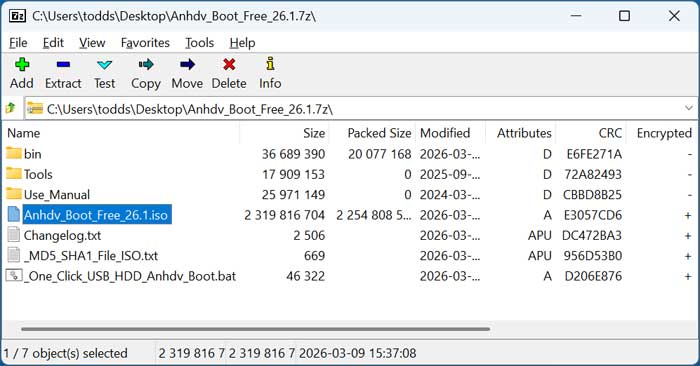The width and height of the screenshot is (700, 366).
Task: Open the Tools menu
Action: point(200,43)
